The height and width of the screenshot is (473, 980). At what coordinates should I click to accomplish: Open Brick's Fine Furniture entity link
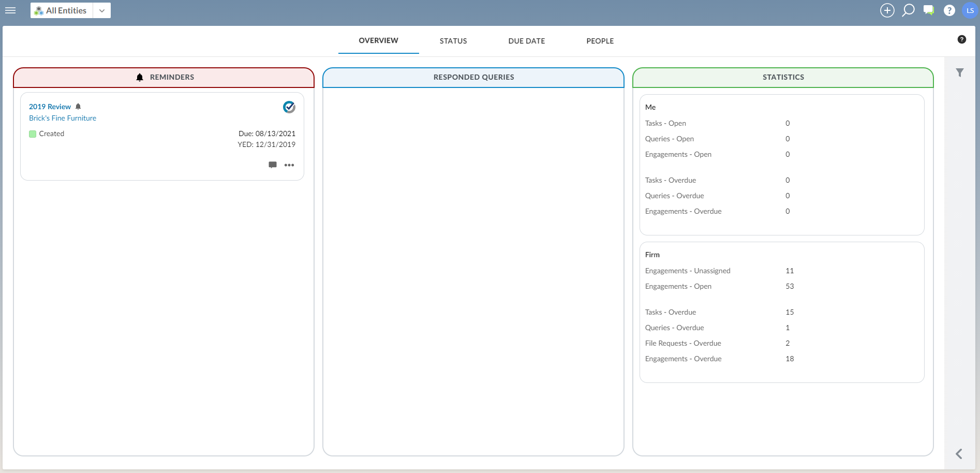point(63,118)
